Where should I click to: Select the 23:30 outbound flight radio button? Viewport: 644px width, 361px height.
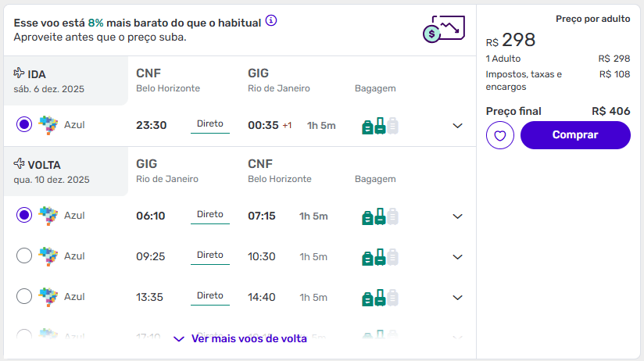(24, 124)
